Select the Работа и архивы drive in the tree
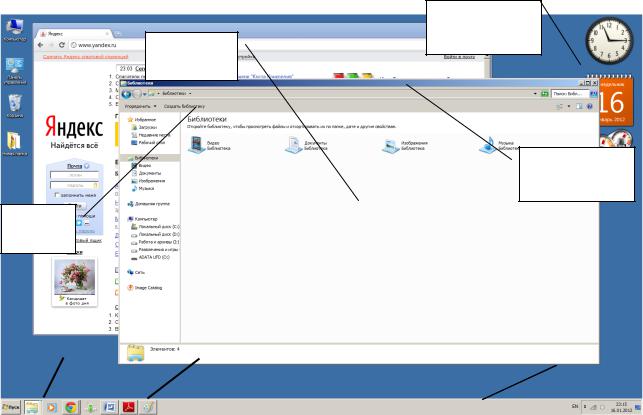The image size is (643, 415). (155, 242)
